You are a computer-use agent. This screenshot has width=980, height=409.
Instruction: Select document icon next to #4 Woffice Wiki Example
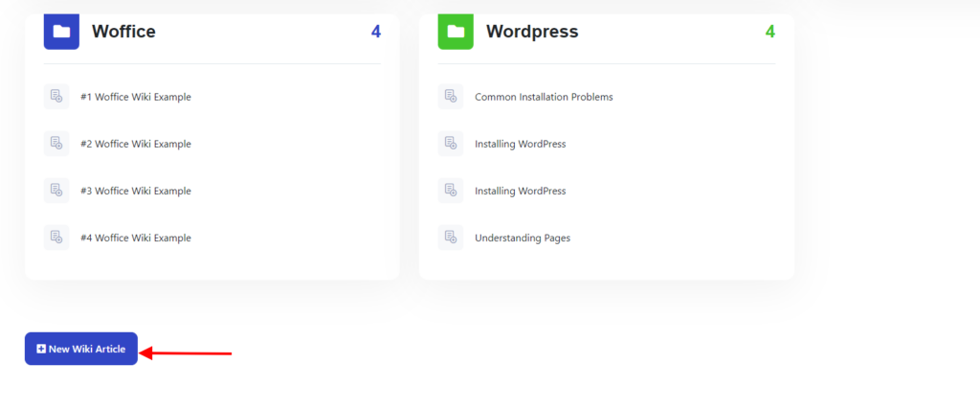click(56, 238)
